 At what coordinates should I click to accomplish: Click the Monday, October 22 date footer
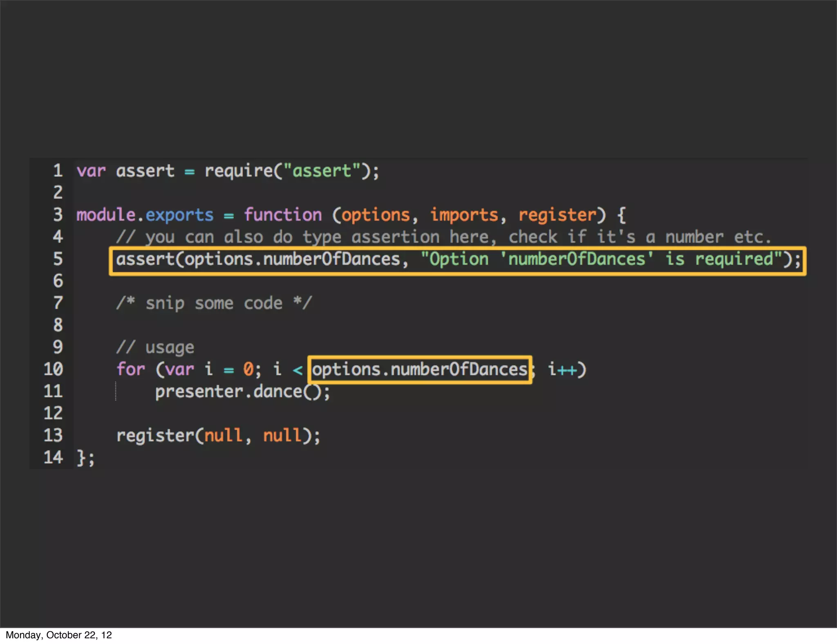click(x=58, y=635)
